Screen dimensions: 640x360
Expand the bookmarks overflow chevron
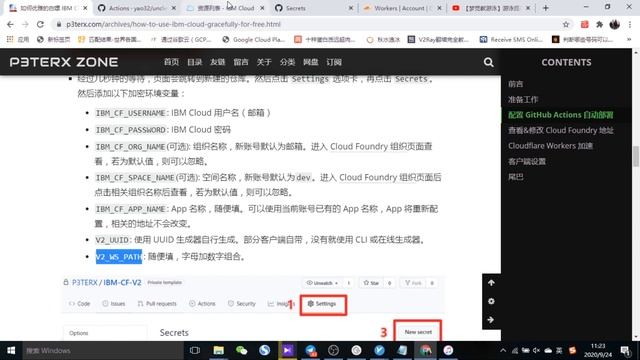tap(629, 39)
